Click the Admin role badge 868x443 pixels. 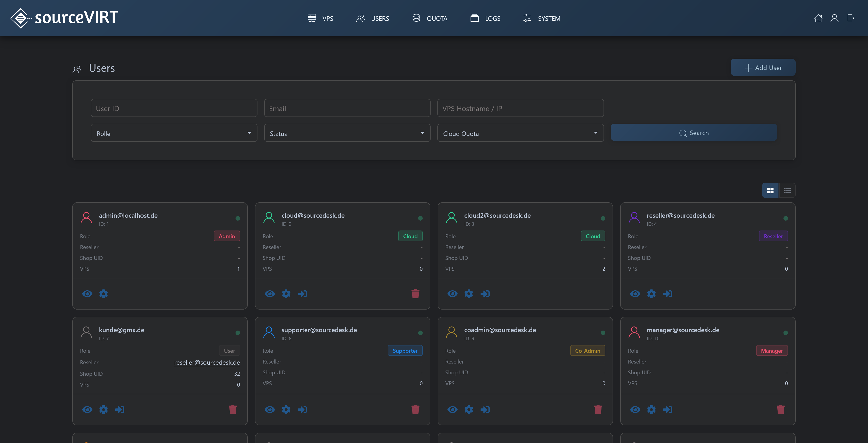[x=227, y=236]
